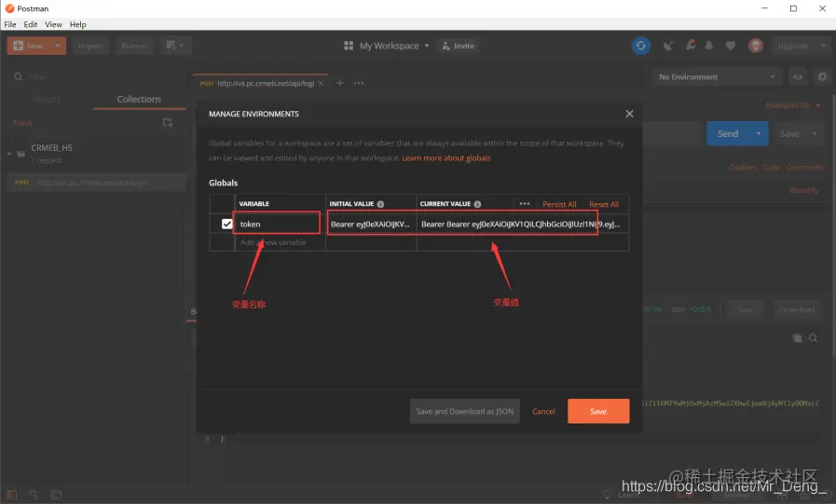836x504 pixels.
Task: Copy the response body icon
Action: pos(797,338)
